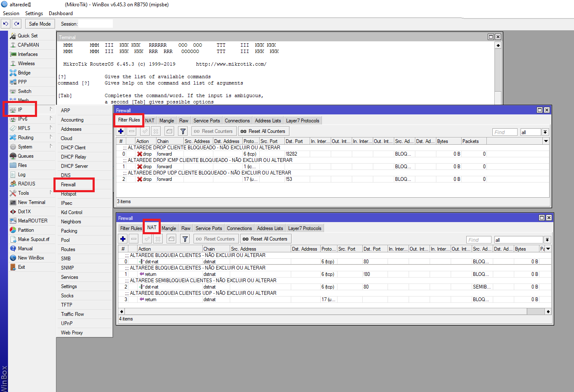
Task: Open Files sidebar item
Action: click(x=22, y=165)
